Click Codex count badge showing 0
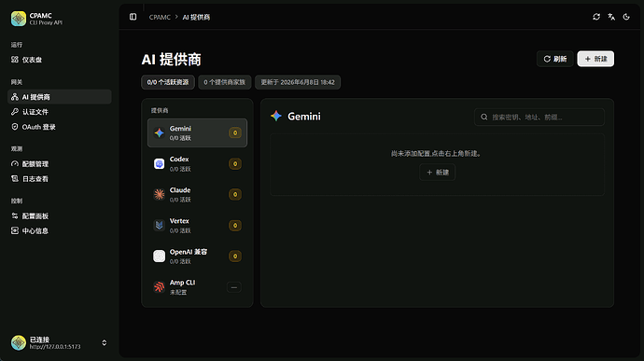The width and height of the screenshot is (644, 361). coord(235,164)
